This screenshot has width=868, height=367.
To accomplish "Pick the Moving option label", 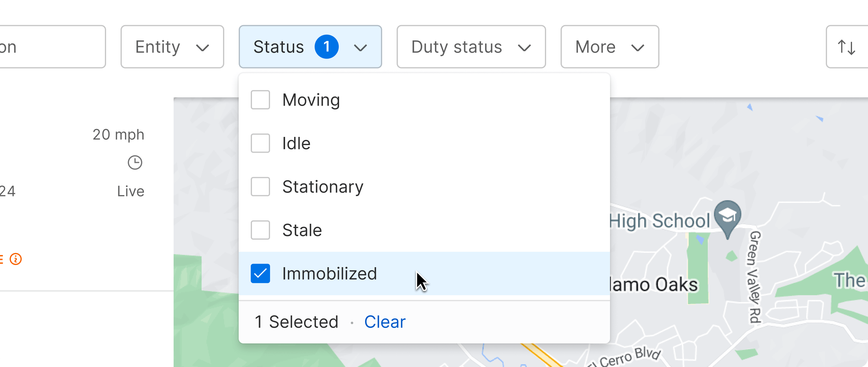I will click(x=311, y=100).
